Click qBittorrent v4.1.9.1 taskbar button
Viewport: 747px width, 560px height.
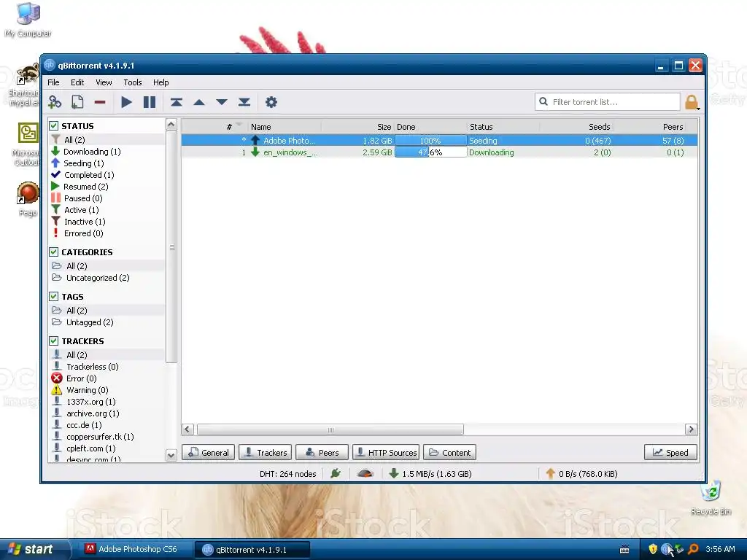pyautogui.click(x=252, y=550)
